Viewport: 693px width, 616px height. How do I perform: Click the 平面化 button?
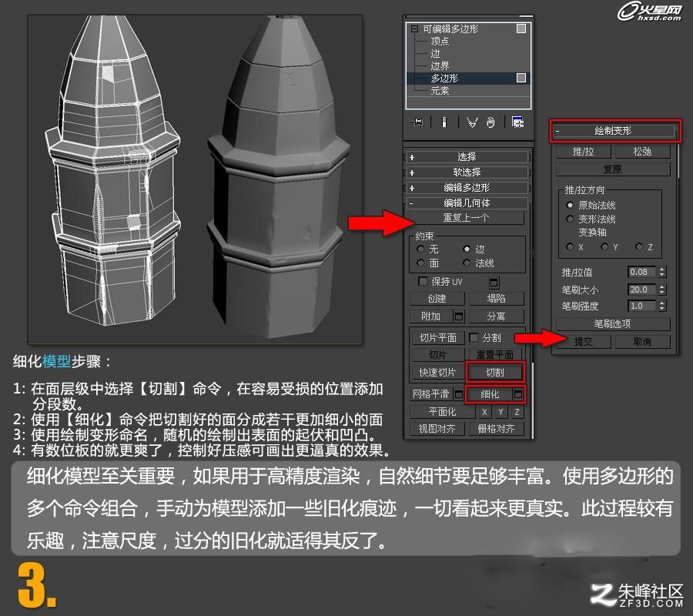pyautogui.click(x=443, y=412)
